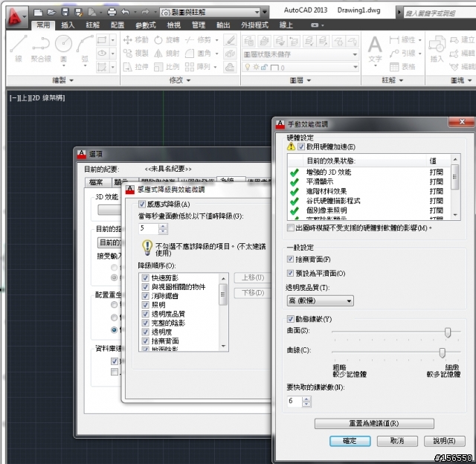Click the Stretch (拉伸) modify tool
476x464 pixels.
click(135, 67)
